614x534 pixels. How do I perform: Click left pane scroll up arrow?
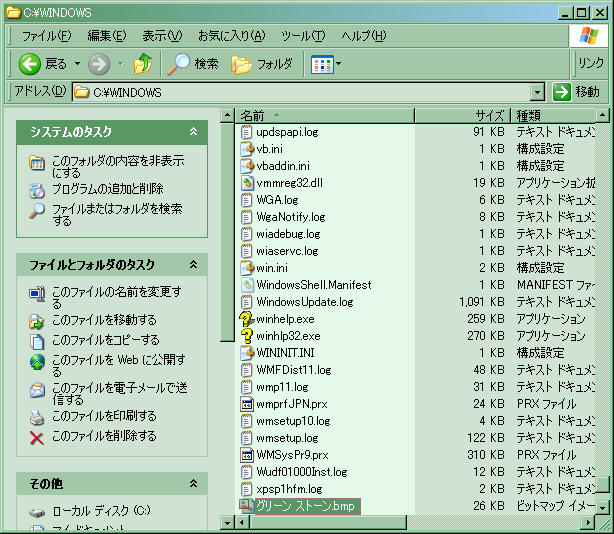click(227, 115)
